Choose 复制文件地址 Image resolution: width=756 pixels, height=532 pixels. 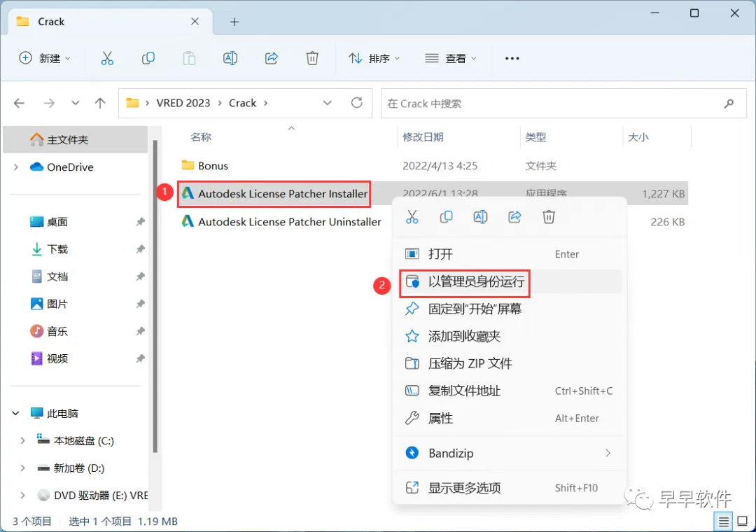[x=509, y=391]
